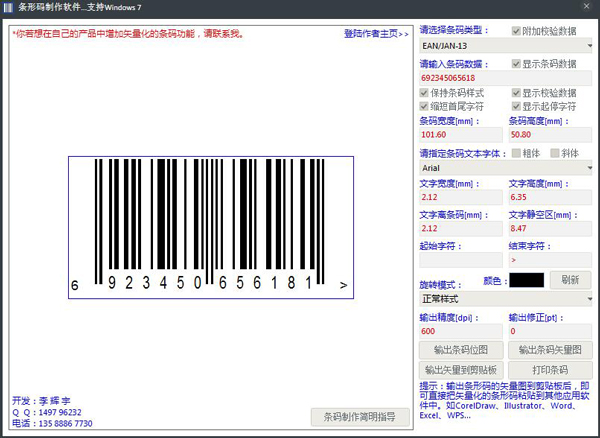Click the 输出修正 pt field
The width and height of the screenshot is (600, 438).
(x=550, y=331)
